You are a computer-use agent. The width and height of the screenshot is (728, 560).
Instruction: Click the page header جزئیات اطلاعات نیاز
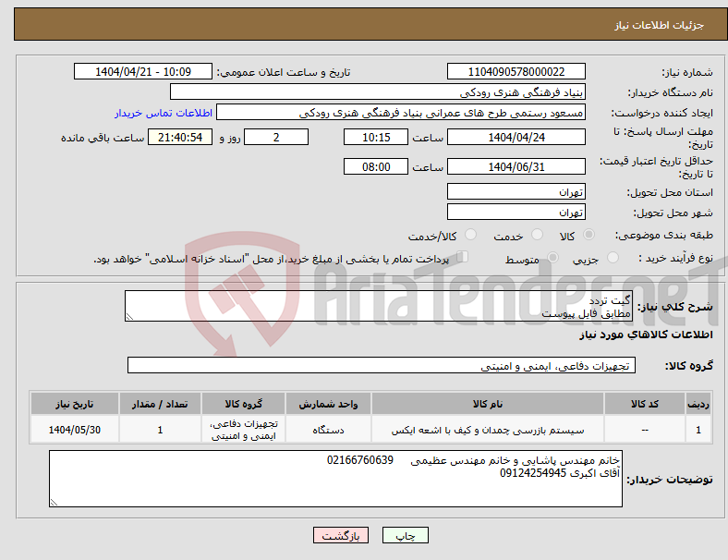pos(660,25)
